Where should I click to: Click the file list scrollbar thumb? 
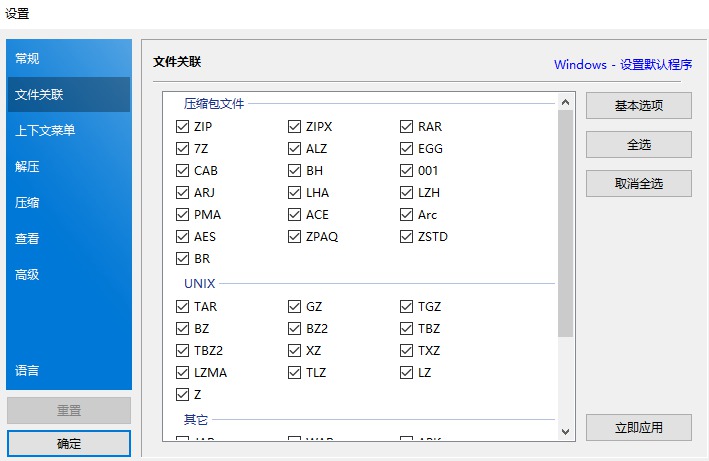click(565, 224)
